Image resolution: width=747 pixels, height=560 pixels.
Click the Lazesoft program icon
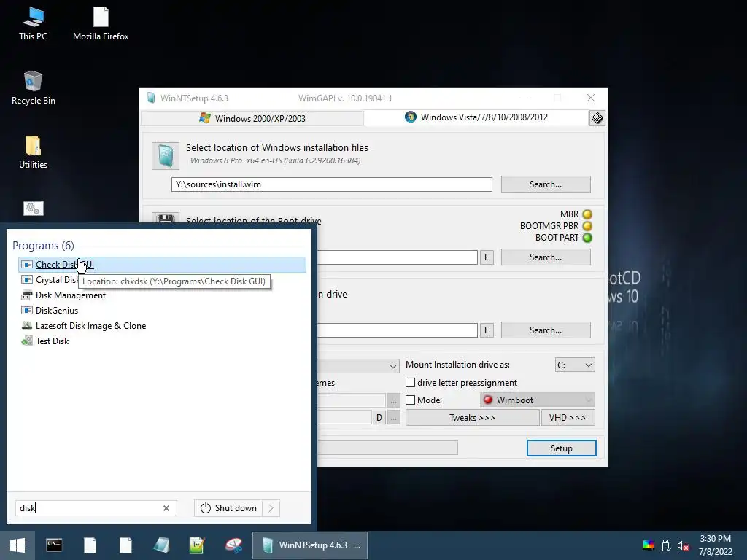click(27, 326)
